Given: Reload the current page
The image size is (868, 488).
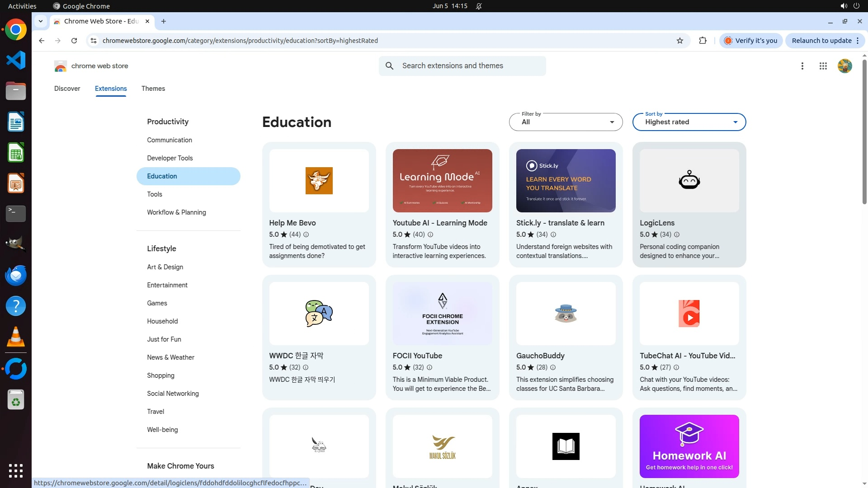Looking at the screenshot, I should [74, 41].
